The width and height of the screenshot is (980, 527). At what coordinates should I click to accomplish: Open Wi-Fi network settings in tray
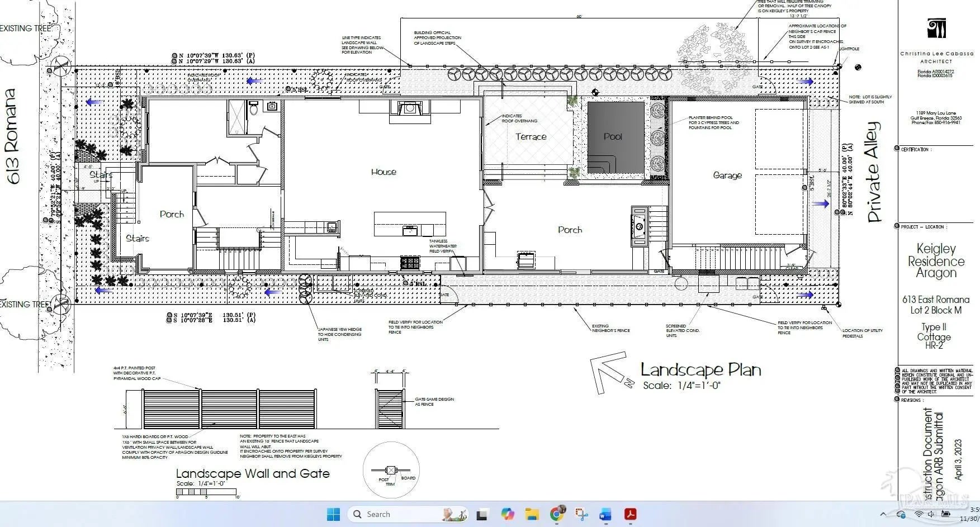point(919,514)
